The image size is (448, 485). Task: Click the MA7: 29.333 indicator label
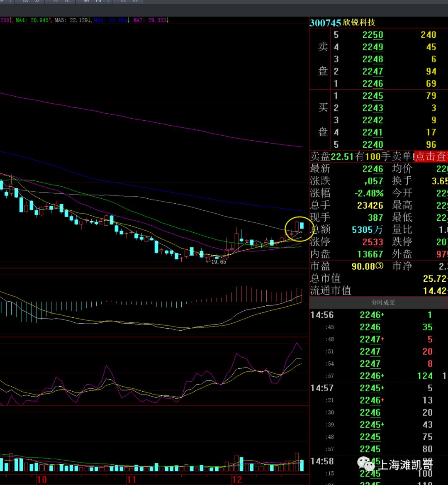(151, 20)
